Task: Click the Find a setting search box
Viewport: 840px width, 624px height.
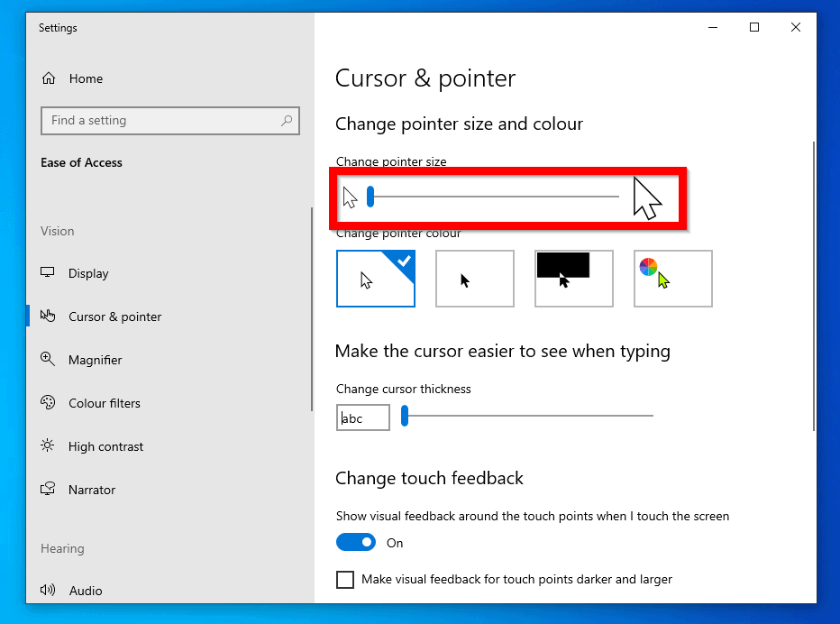Action: (x=162, y=120)
